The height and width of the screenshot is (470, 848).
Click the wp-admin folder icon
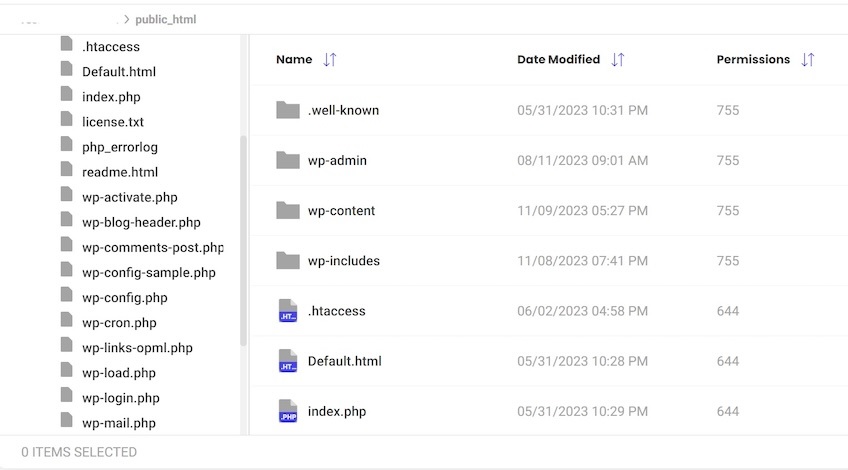(288, 160)
